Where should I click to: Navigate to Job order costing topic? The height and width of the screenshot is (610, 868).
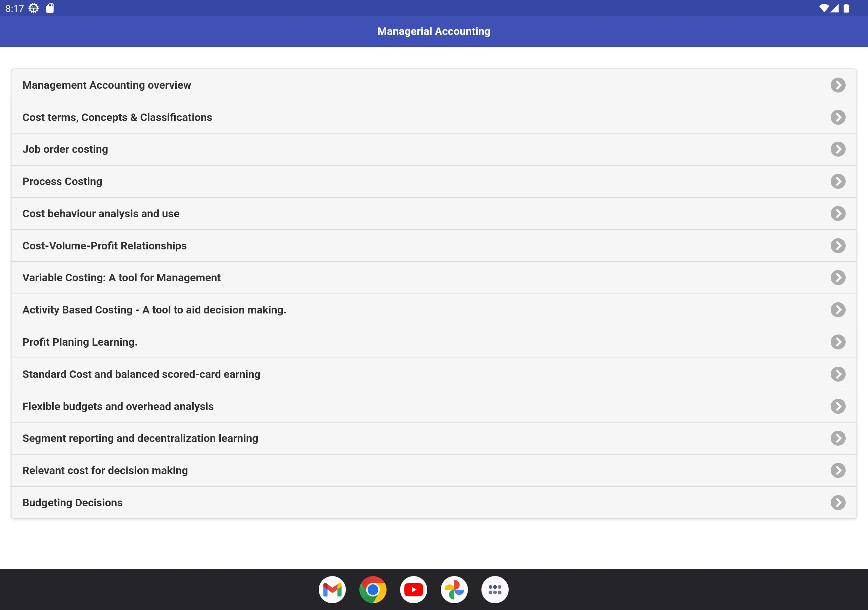[x=434, y=149]
